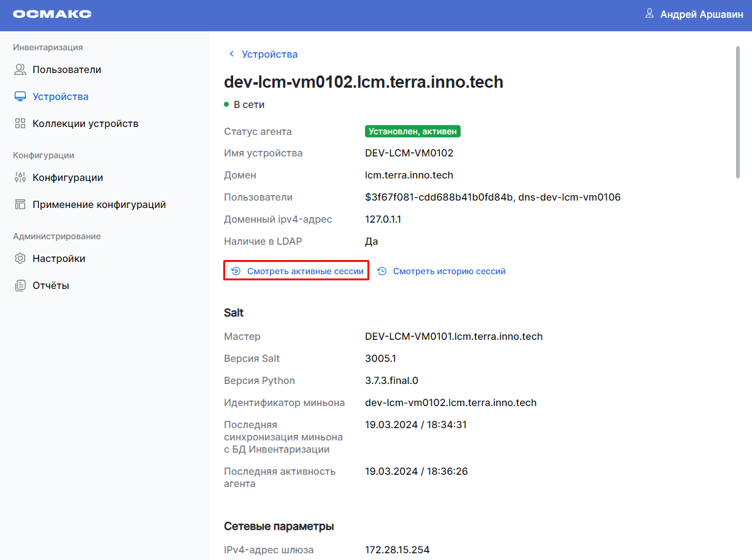The image size is (752, 560).
Task: Click the Users icon in the sidebar
Action: point(20,70)
